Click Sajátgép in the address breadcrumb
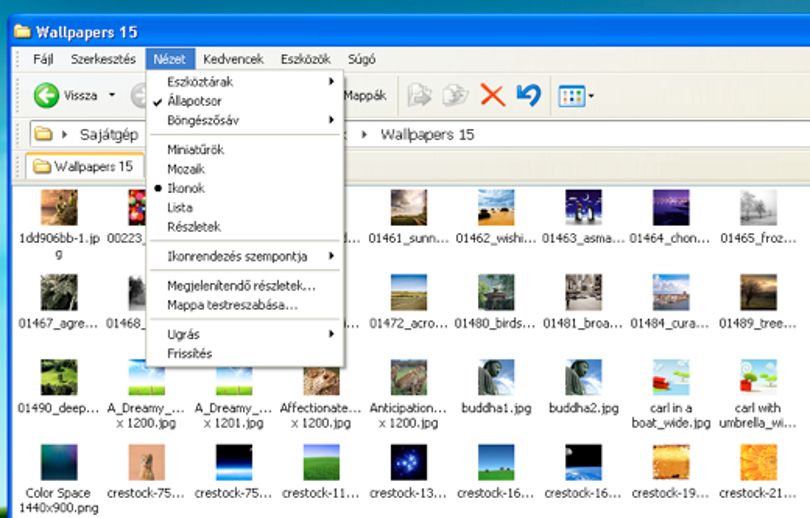The width and height of the screenshot is (810, 518). tap(109, 135)
